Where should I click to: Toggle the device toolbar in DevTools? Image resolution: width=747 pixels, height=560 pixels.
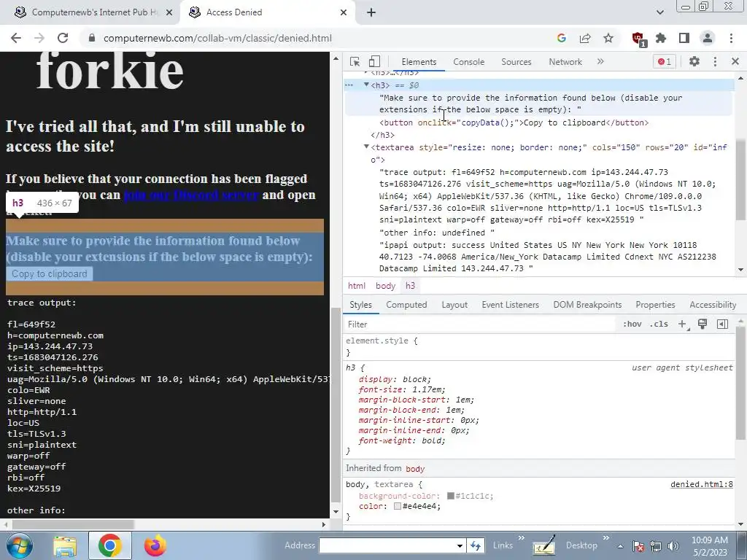point(374,61)
